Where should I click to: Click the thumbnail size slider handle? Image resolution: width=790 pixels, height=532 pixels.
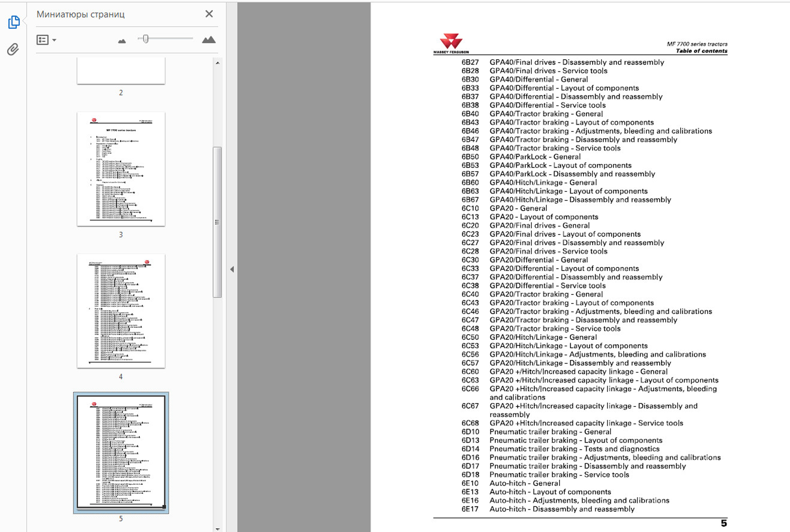pos(146,39)
